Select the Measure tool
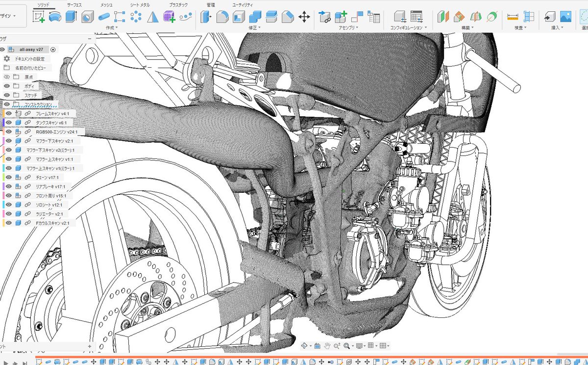 [513, 17]
